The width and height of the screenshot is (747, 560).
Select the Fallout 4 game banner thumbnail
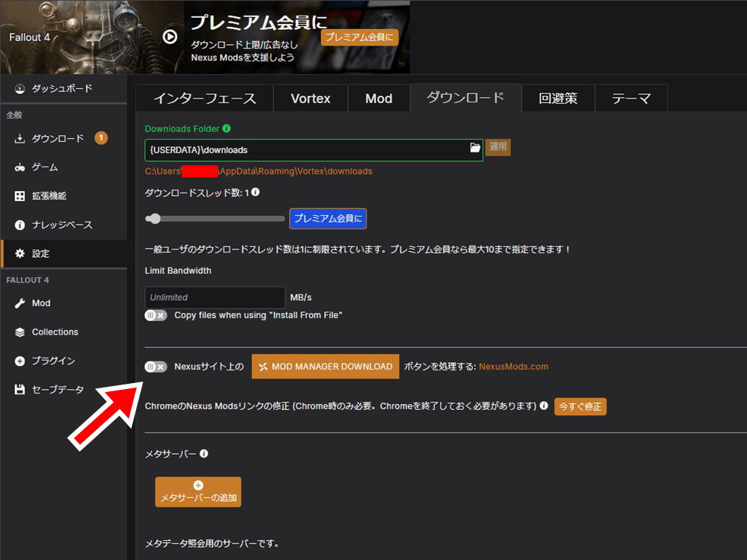[92, 37]
